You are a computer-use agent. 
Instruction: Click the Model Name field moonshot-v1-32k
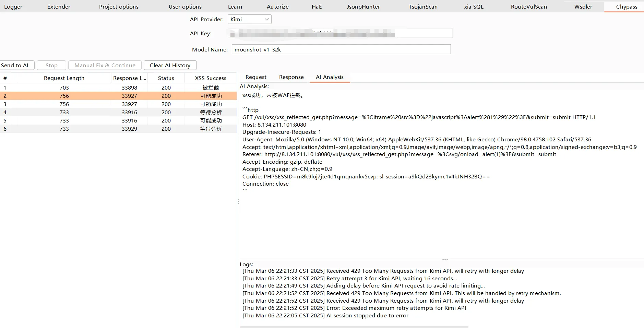341,49
